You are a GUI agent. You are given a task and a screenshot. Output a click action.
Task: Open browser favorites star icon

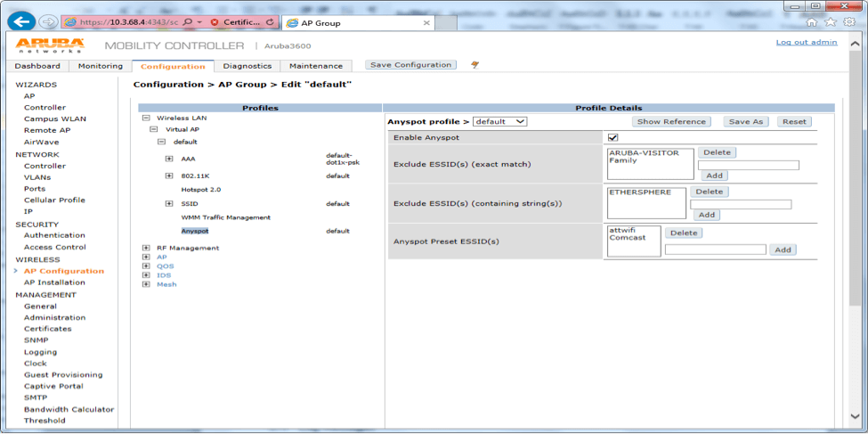(830, 22)
